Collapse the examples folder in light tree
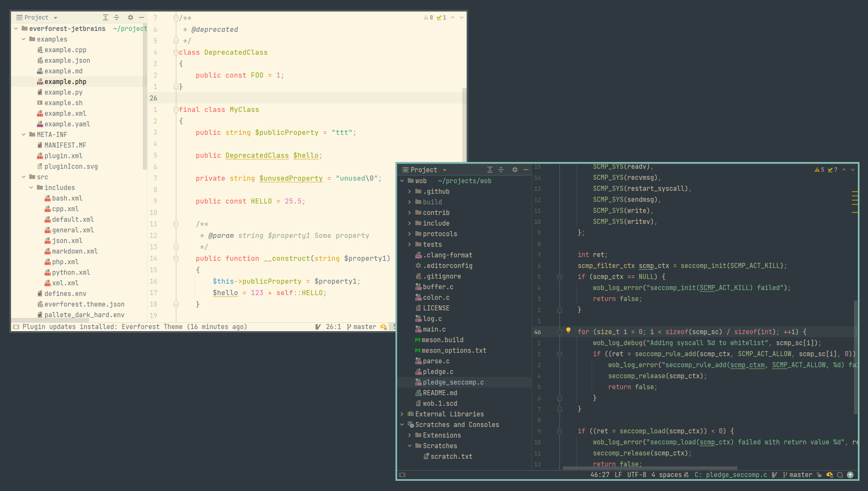Viewport: 868px width, 491px height. pyautogui.click(x=24, y=39)
